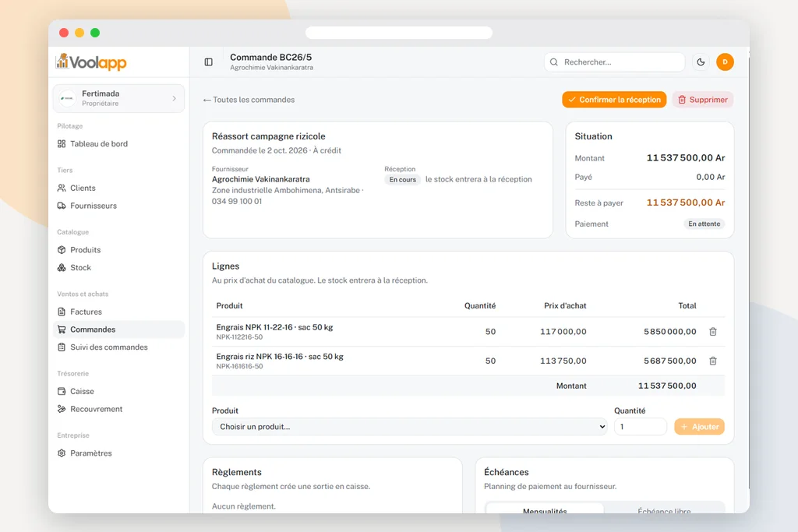Click the En cours reception badge
Image resolution: width=798 pixels, height=532 pixels.
point(403,179)
